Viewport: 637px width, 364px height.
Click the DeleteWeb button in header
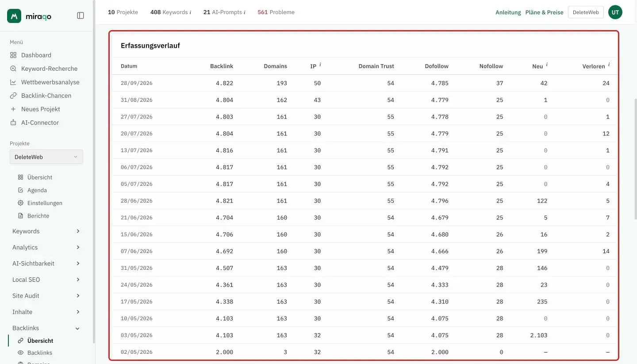click(x=586, y=12)
